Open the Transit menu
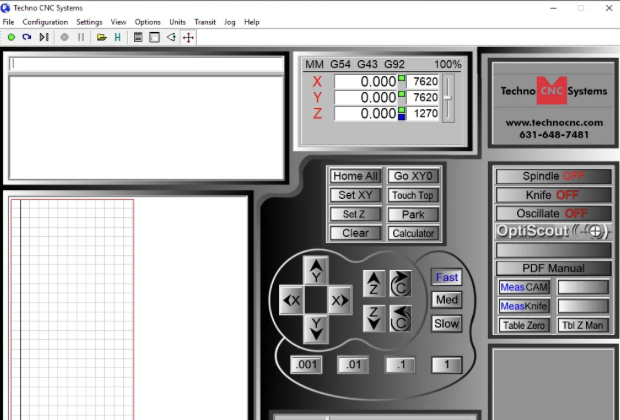The image size is (620, 420). [x=205, y=21]
